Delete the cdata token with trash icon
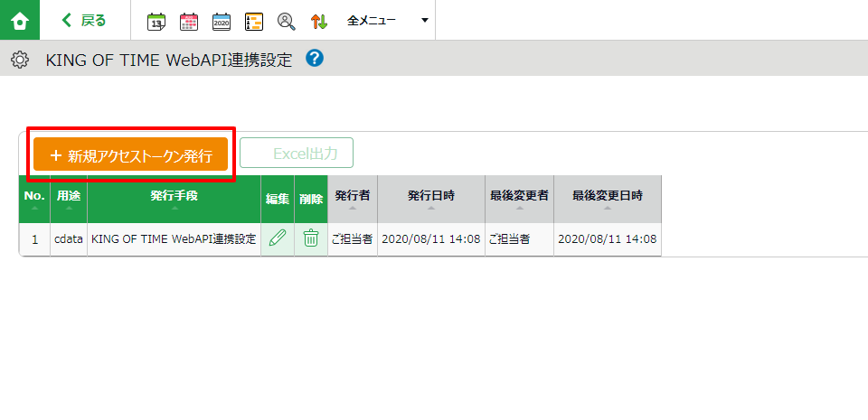 (x=311, y=238)
